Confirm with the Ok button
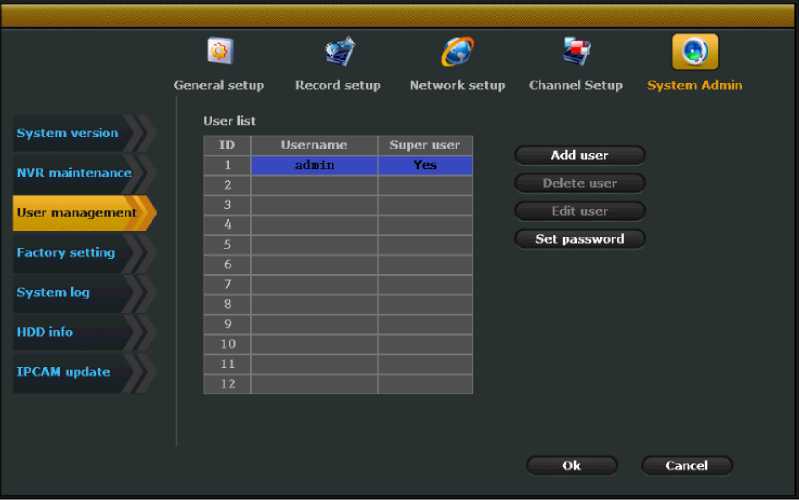Viewport: 799px width, 500px height. 571,465
